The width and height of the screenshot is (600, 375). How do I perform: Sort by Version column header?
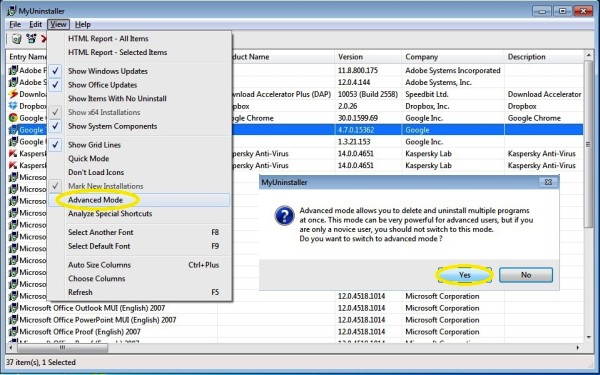pyautogui.click(x=368, y=57)
